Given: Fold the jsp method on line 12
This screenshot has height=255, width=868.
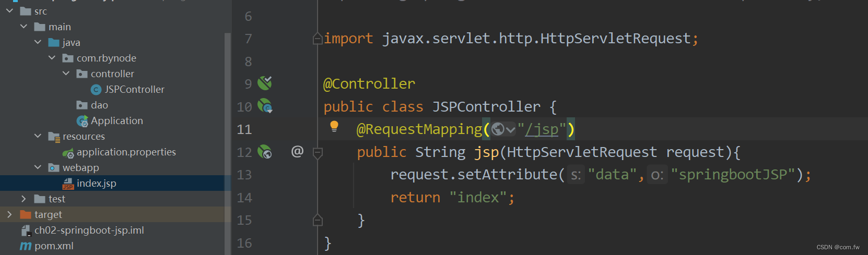Looking at the screenshot, I should (x=318, y=152).
